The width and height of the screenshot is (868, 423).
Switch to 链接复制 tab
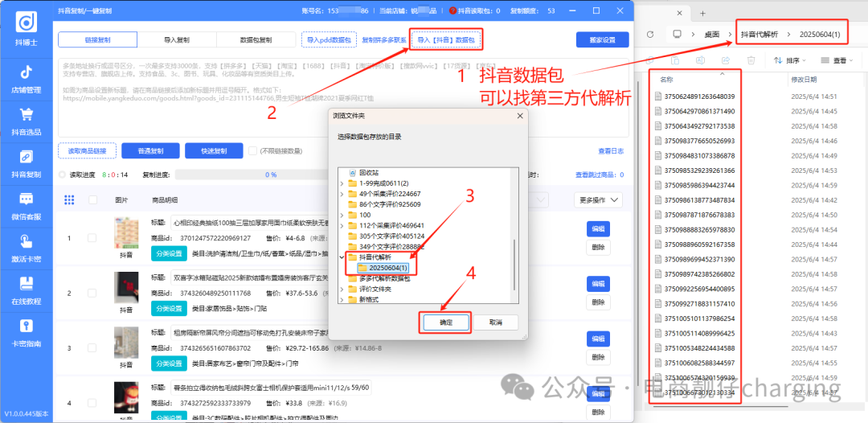97,40
